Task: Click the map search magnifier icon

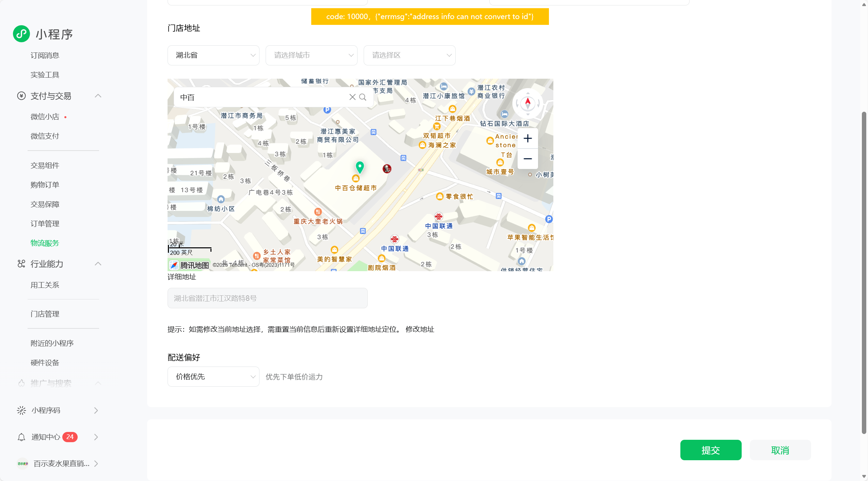Action: (x=363, y=97)
